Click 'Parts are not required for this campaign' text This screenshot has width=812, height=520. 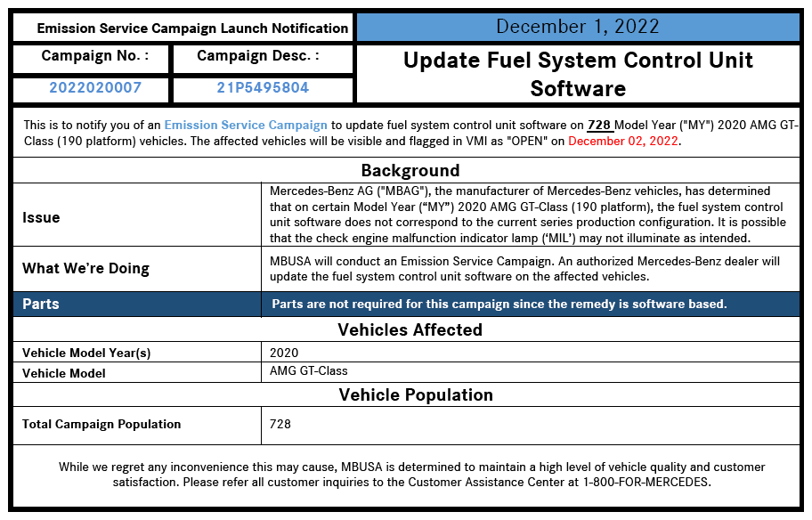click(499, 304)
